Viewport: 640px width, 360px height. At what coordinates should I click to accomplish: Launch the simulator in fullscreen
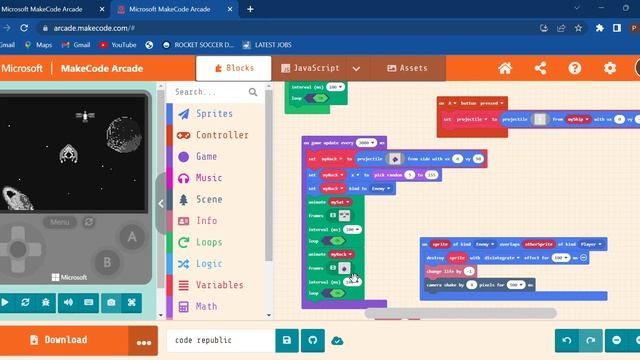click(131, 302)
